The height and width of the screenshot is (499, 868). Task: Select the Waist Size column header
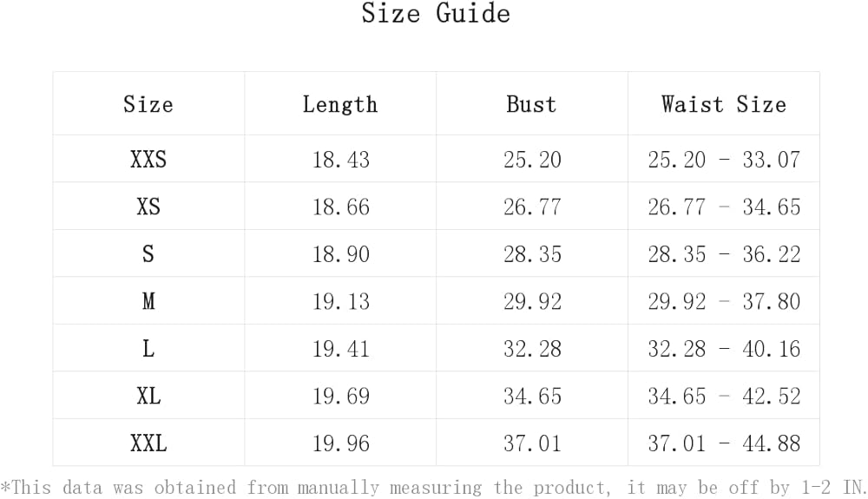723,105
